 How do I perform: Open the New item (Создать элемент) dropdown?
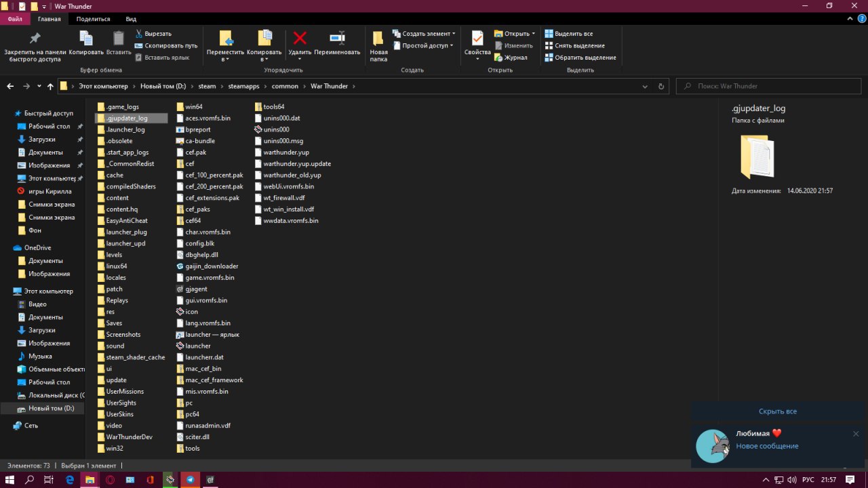[x=424, y=33]
